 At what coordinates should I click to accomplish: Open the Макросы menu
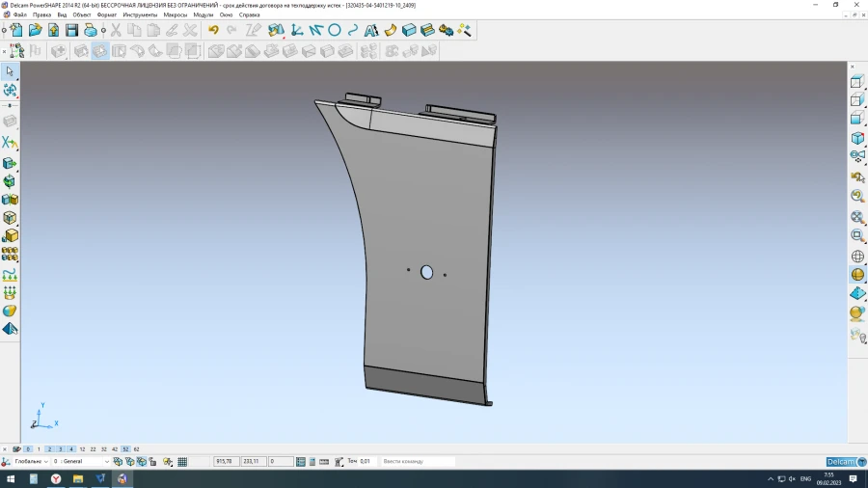[176, 15]
